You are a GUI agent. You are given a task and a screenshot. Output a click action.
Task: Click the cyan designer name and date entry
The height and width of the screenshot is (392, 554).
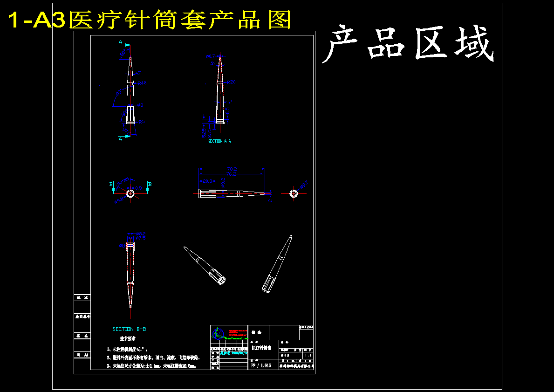(234, 353)
